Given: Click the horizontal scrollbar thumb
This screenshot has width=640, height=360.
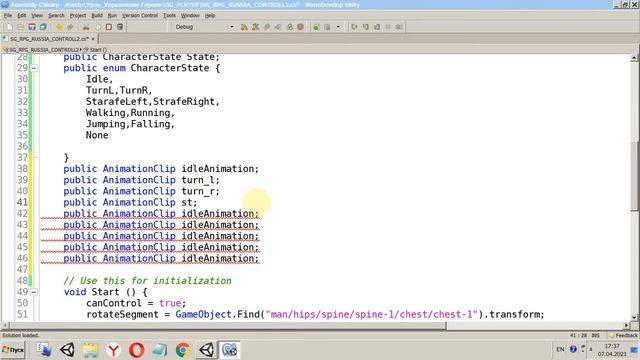Looking at the screenshot, I should 228,326.
